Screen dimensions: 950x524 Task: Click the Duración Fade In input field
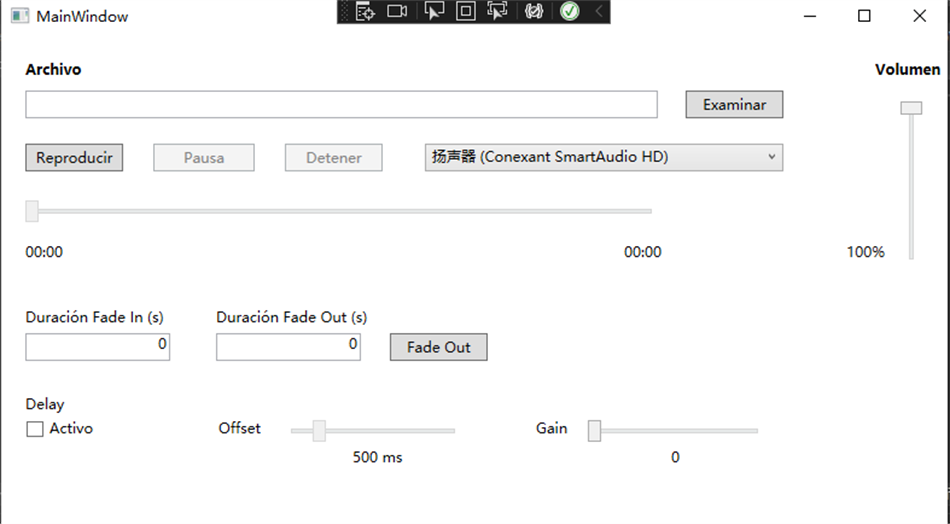pyautogui.click(x=98, y=347)
